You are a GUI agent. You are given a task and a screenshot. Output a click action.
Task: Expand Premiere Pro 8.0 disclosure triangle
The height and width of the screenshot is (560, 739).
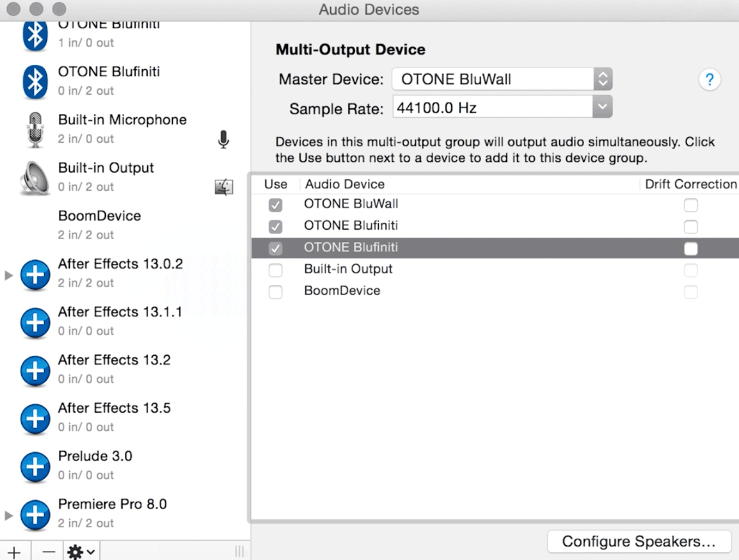8,515
